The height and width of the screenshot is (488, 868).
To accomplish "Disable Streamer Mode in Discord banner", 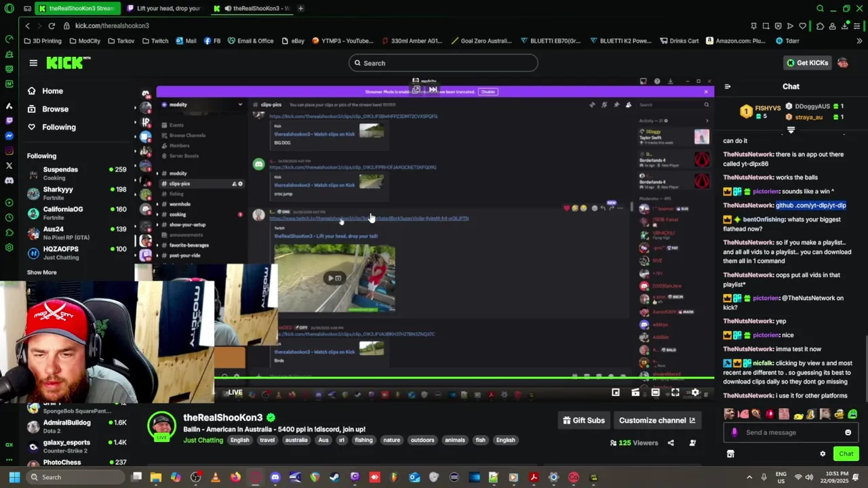I will (487, 91).
